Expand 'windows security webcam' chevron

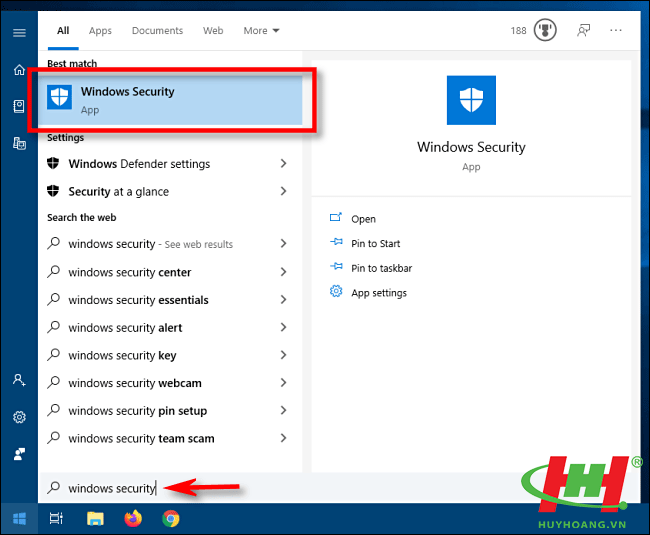283,382
